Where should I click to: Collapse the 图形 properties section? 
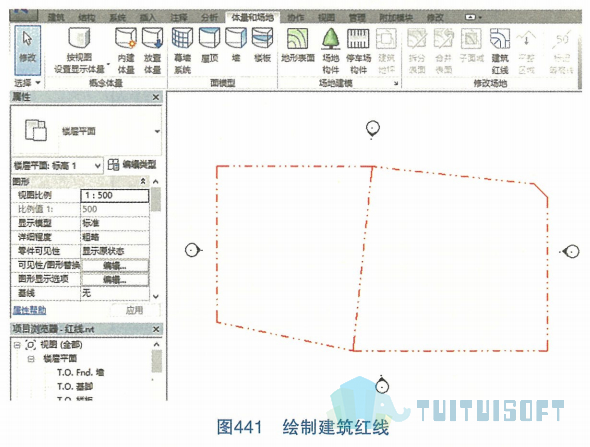(143, 181)
